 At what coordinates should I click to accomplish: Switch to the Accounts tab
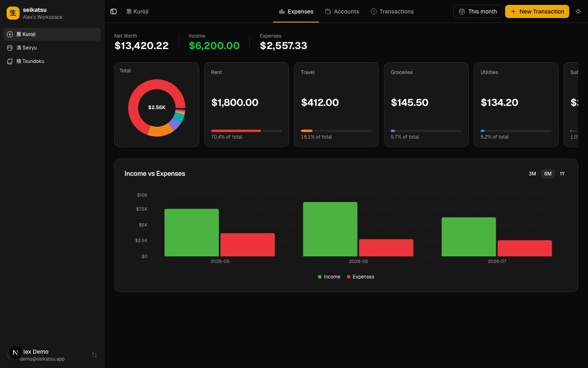point(342,11)
